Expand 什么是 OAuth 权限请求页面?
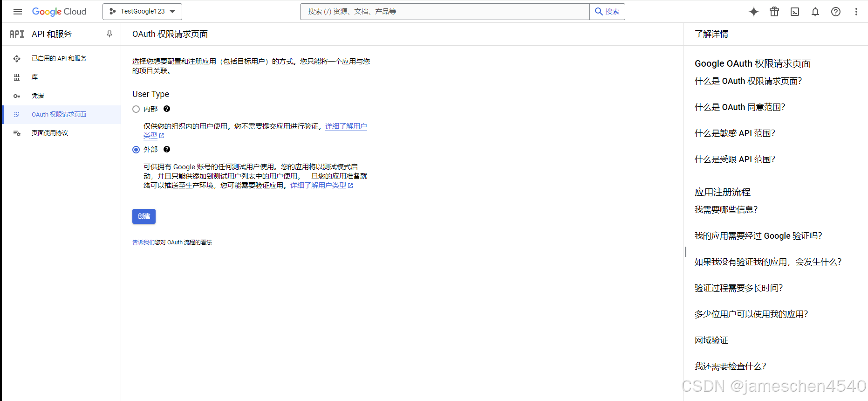The image size is (868, 401). click(x=748, y=81)
